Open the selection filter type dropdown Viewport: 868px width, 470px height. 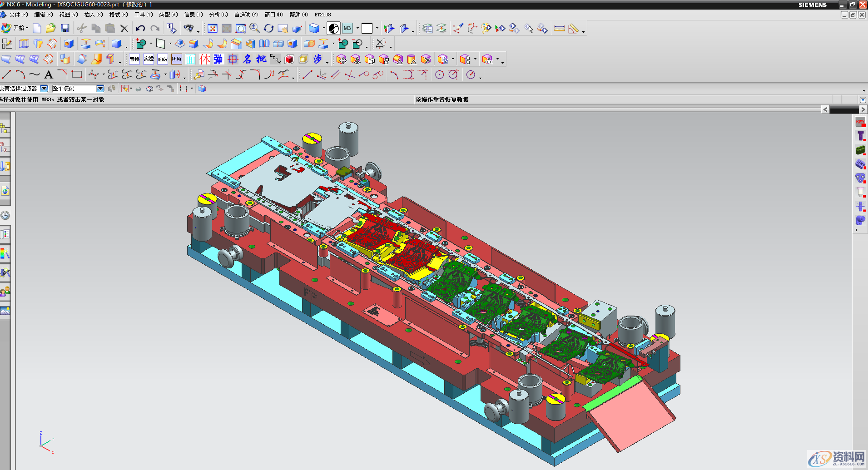pos(44,89)
